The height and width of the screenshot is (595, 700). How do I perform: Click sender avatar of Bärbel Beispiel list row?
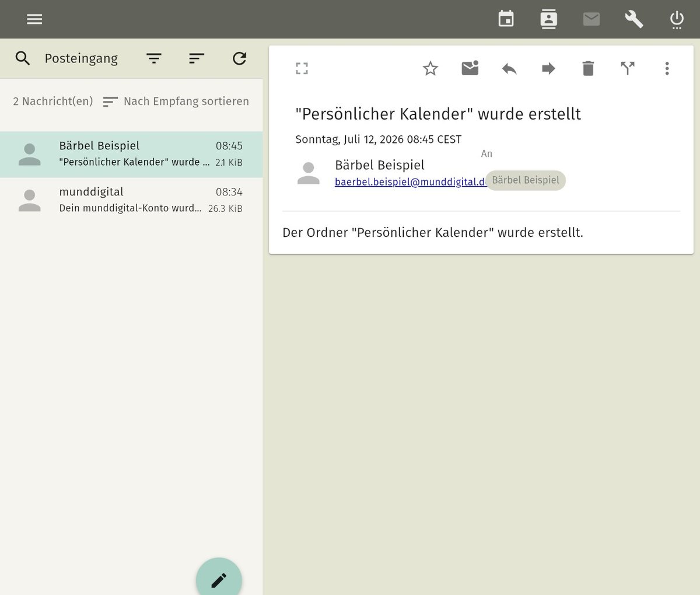click(30, 155)
